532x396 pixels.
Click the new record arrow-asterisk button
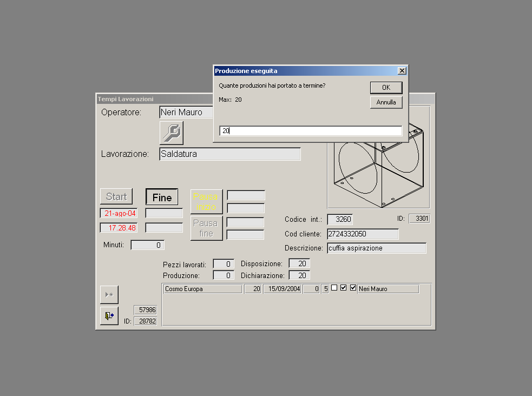(x=109, y=295)
